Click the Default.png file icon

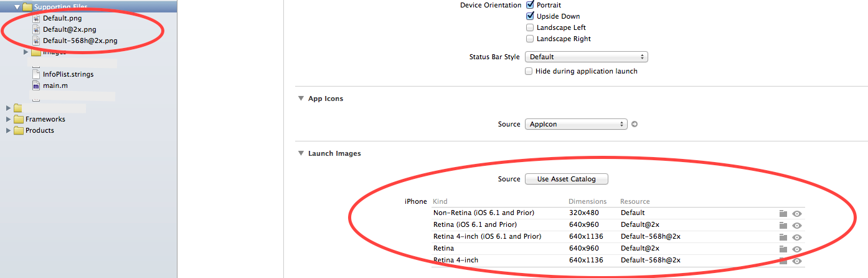tap(36, 18)
